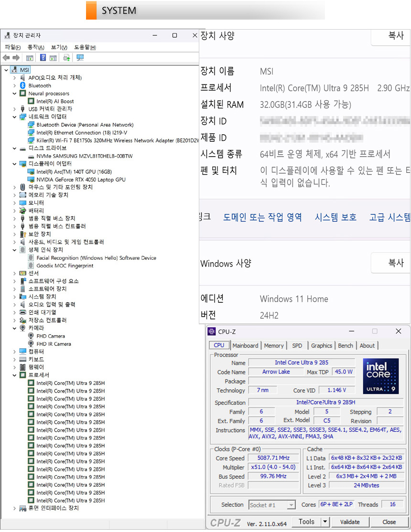The height and width of the screenshot is (532, 411).
Task: Click the Validate button in CPU-Z
Action: [350, 522]
